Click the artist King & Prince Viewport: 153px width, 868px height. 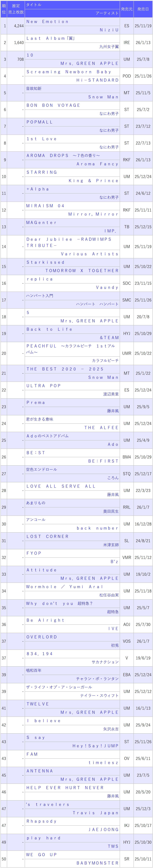93,181
